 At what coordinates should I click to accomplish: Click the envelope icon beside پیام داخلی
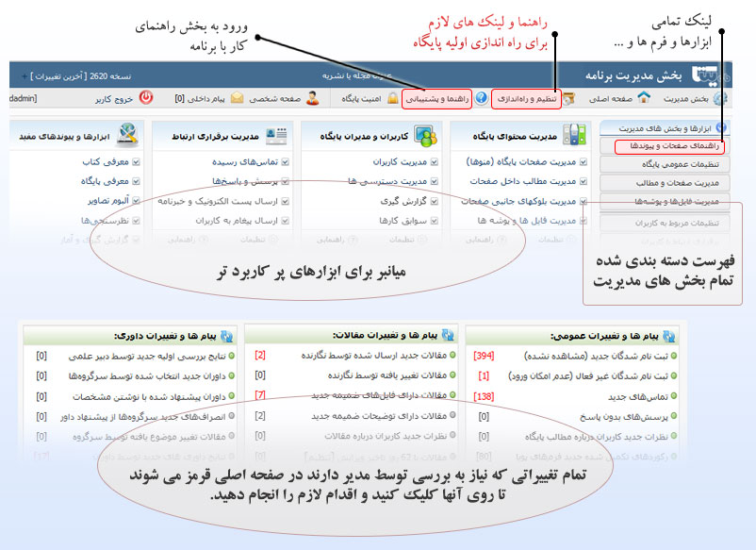[237, 97]
